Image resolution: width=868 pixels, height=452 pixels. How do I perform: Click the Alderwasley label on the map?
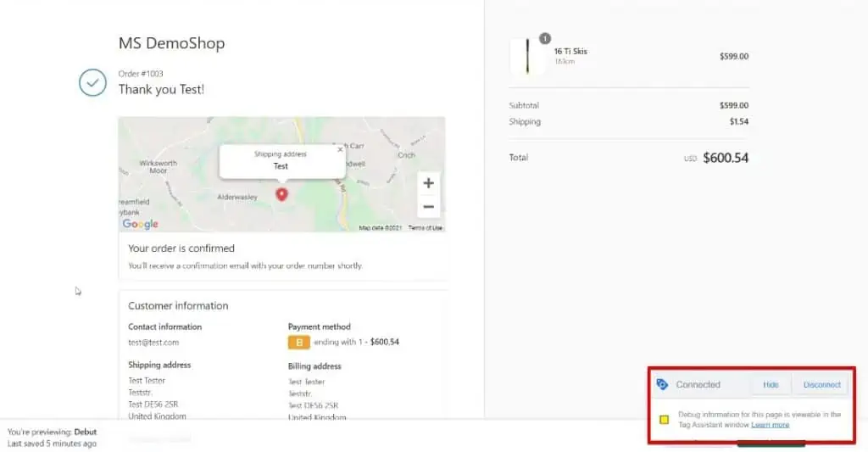[x=237, y=197]
